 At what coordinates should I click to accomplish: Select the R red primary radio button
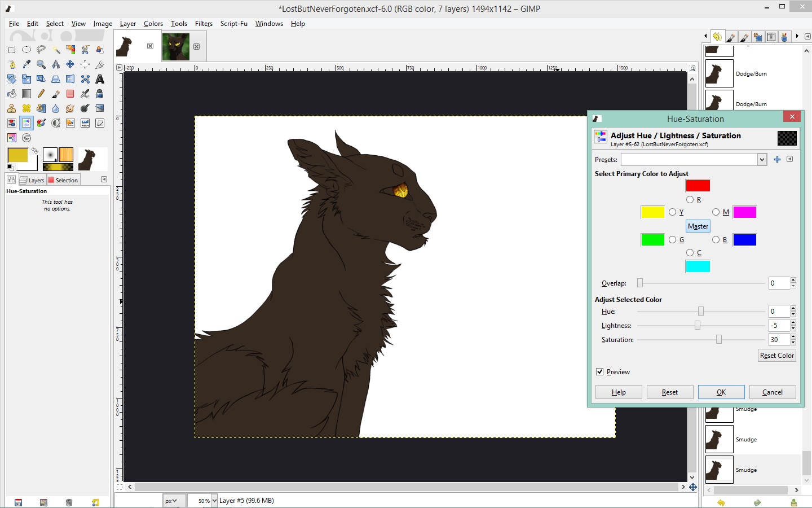(690, 199)
